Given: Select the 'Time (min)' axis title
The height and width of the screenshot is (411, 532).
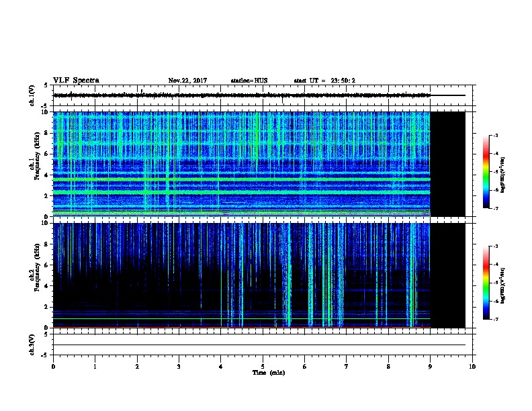Looking at the screenshot, I should point(269,373).
